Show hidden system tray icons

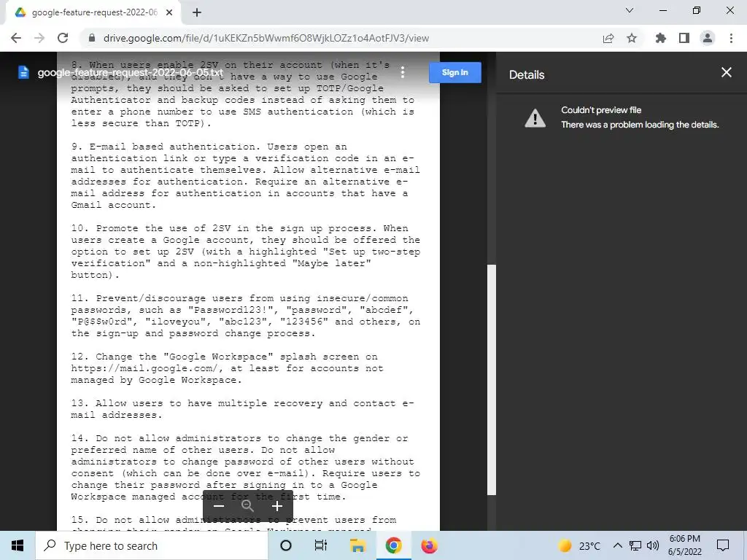point(617,545)
